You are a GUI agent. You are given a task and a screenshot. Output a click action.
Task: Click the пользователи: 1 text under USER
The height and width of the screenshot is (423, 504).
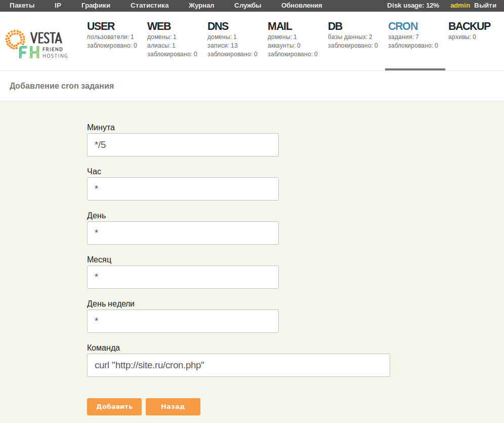tap(110, 37)
